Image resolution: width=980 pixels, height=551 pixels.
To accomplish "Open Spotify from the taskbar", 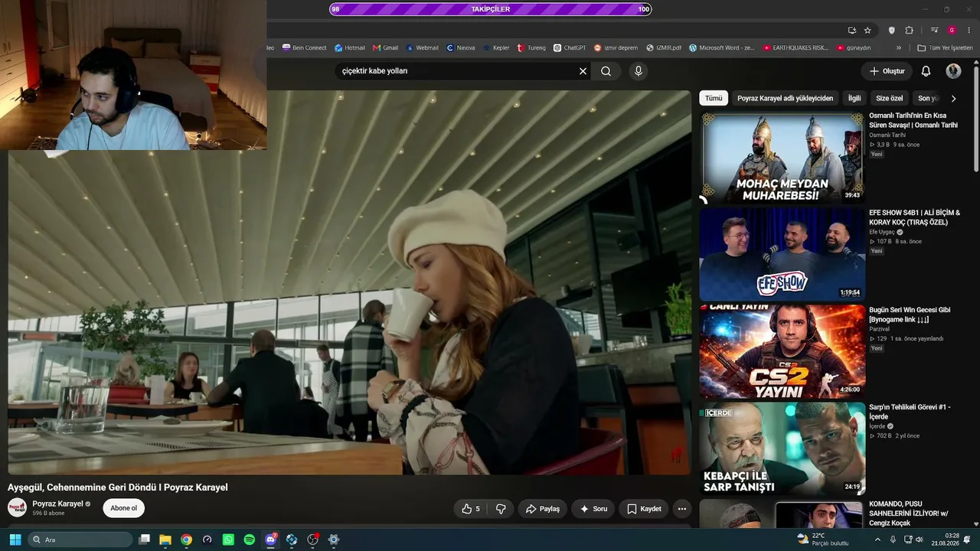I will click(249, 540).
